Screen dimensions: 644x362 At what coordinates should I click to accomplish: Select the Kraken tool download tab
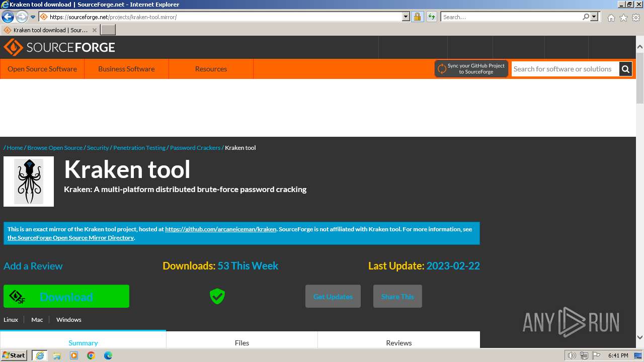click(50, 30)
